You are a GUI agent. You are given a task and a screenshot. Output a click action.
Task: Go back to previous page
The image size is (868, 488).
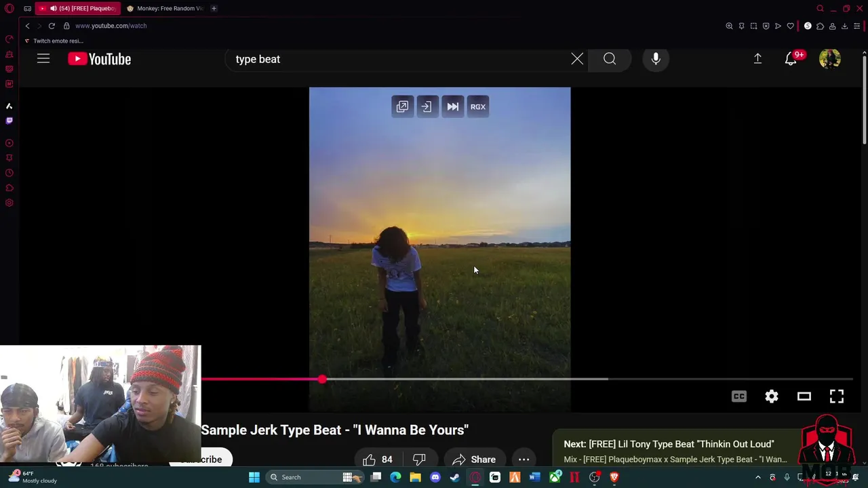pos(27,26)
